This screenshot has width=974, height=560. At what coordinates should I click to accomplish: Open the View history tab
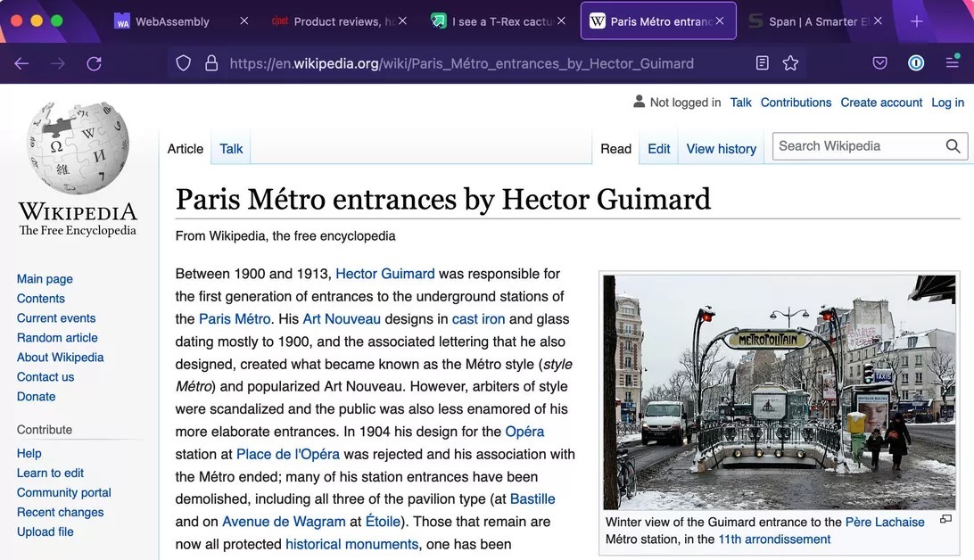[x=722, y=149]
